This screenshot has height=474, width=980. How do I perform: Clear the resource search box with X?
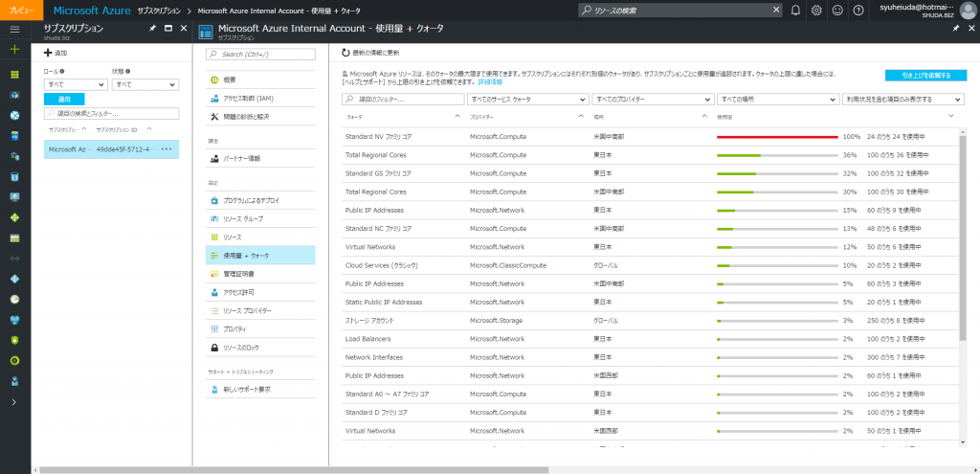(x=775, y=10)
